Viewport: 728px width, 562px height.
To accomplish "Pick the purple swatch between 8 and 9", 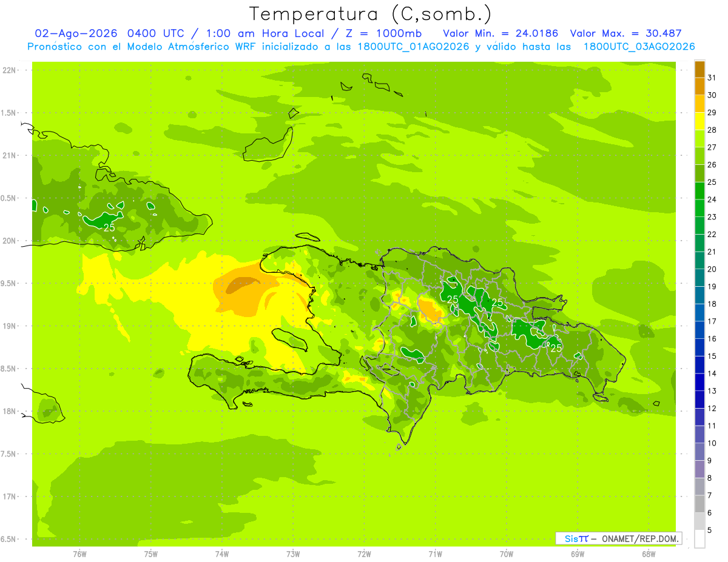I will [699, 469].
